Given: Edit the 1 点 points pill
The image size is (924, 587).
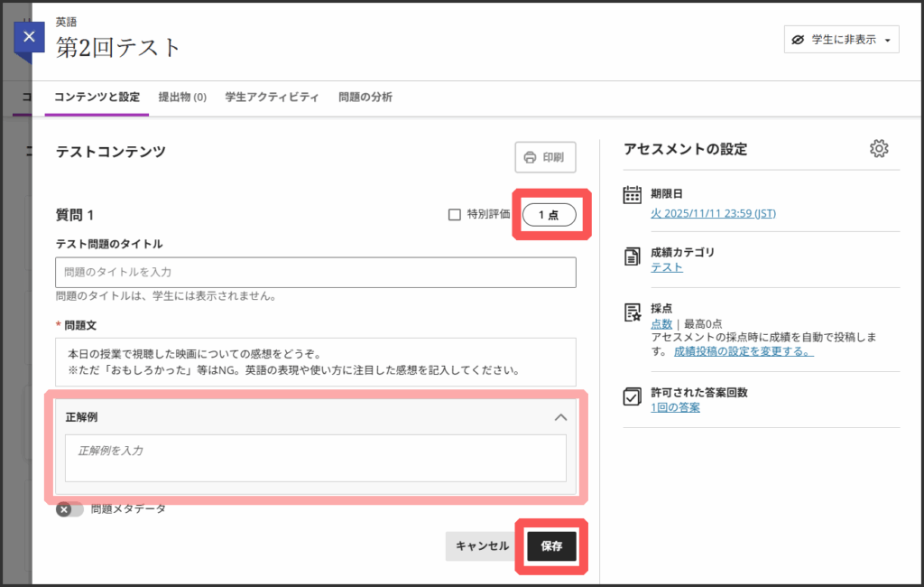Looking at the screenshot, I should point(549,215).
